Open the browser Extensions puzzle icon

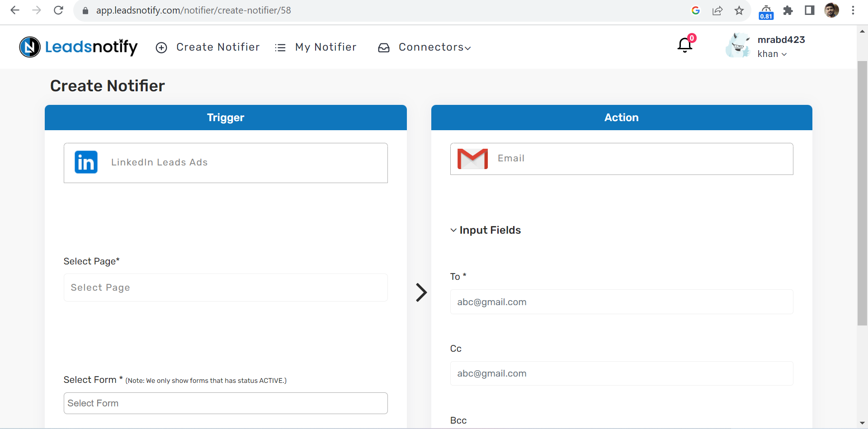[788, 10]
